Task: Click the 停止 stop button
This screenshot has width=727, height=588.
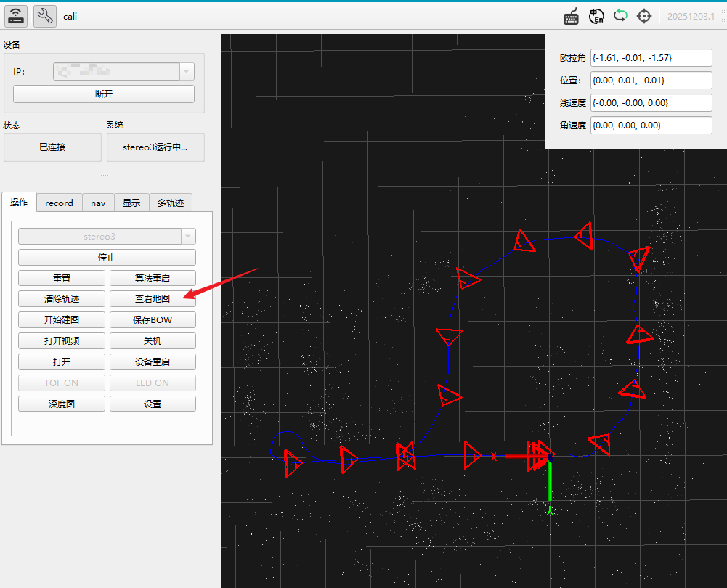Action: point(107,258)
